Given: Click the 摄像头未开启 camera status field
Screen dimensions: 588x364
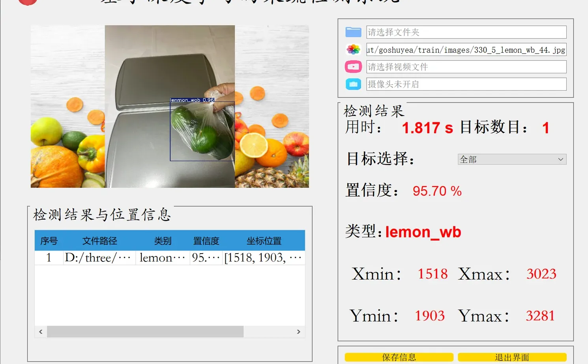Looking at the screenshot, I should click(466, 84).
